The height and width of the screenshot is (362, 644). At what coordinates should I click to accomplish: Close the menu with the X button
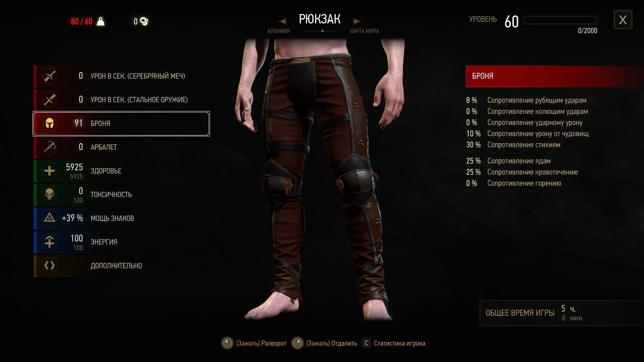[x=623, y=20]
